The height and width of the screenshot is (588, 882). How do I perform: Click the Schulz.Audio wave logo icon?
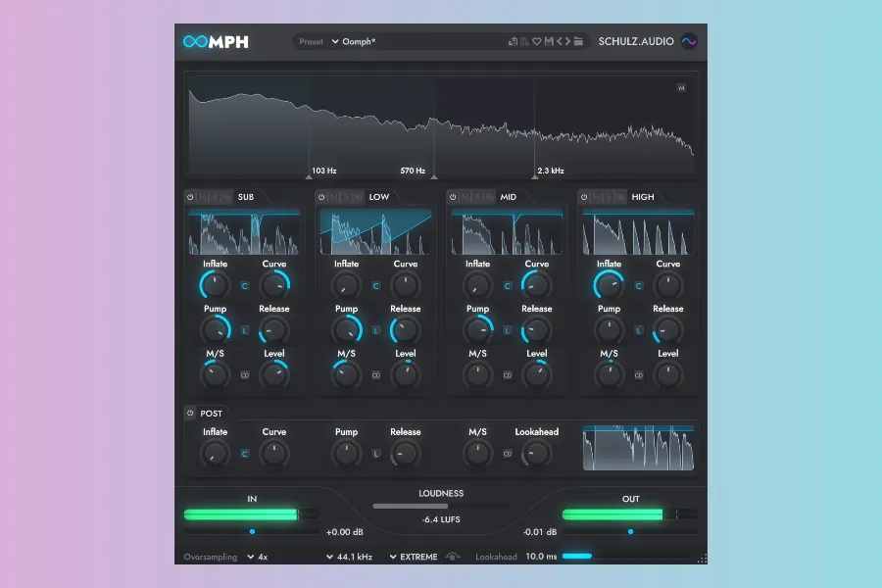689,42
